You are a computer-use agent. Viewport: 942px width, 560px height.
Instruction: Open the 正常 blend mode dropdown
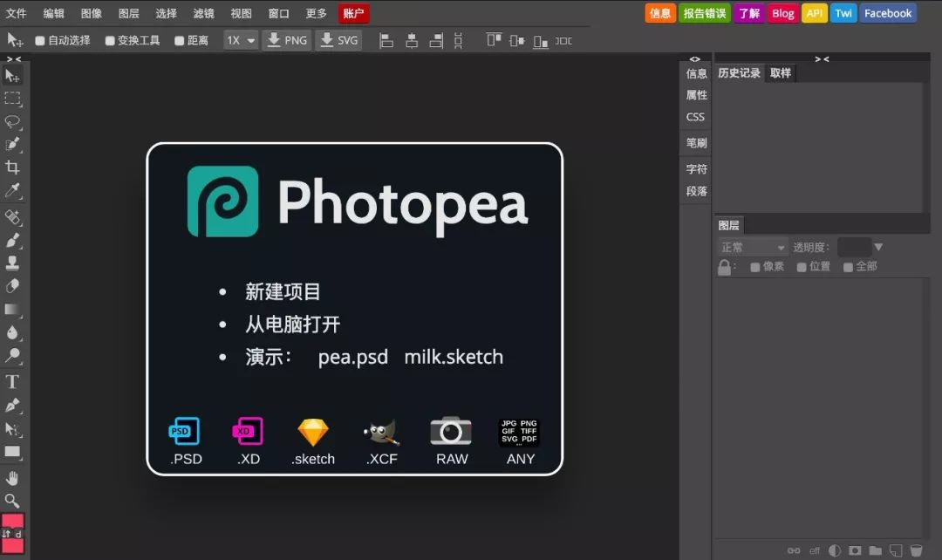click(x=753, y=248)
